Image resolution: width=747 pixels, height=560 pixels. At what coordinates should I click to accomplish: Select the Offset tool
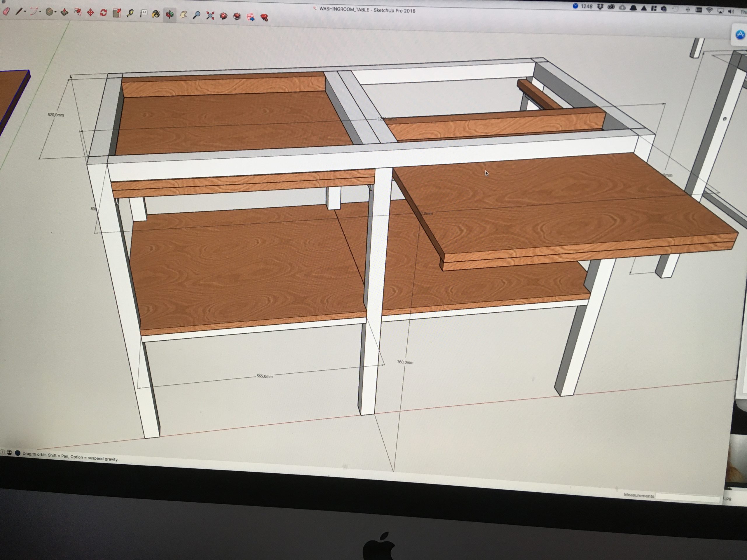(x=77, y=13)
